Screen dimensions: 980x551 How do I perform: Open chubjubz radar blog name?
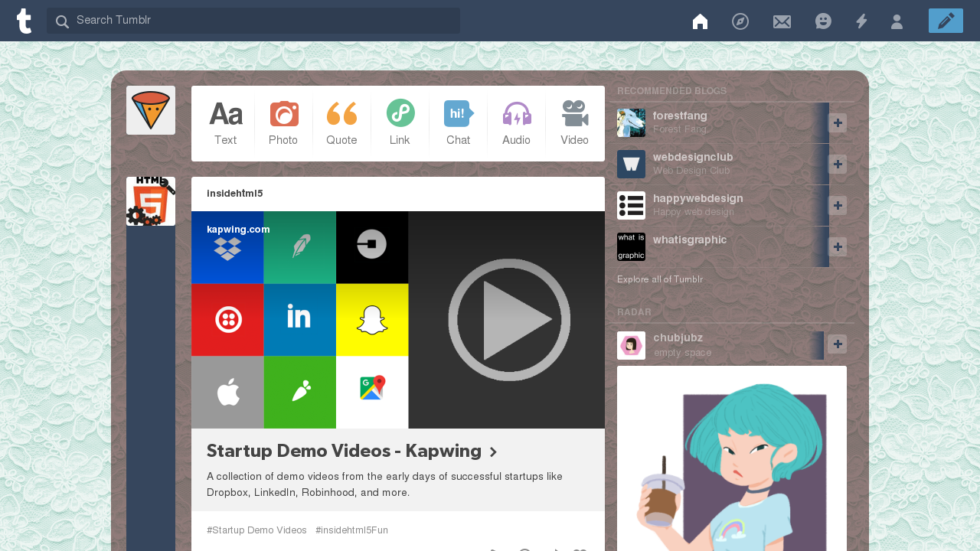(678, 337)
